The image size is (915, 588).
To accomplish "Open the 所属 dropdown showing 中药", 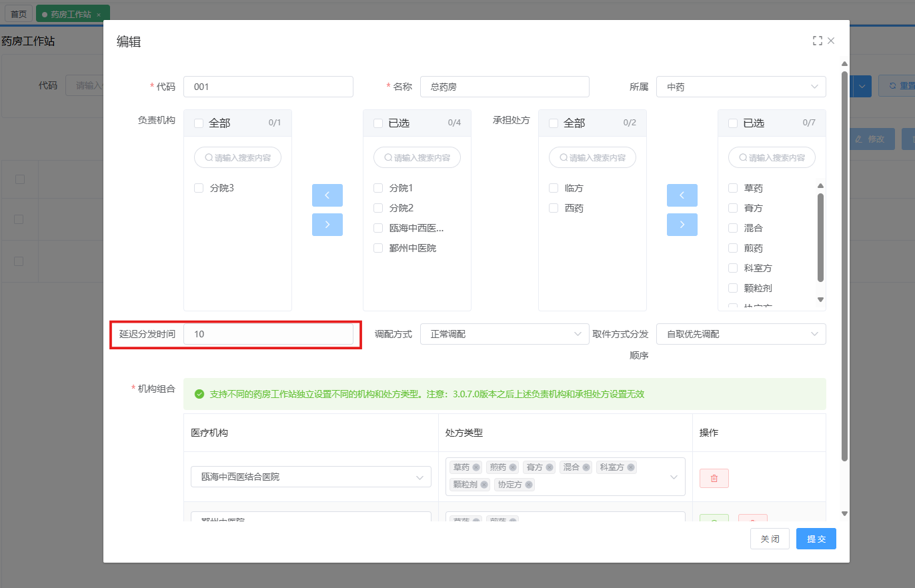I will pos(740,87).
